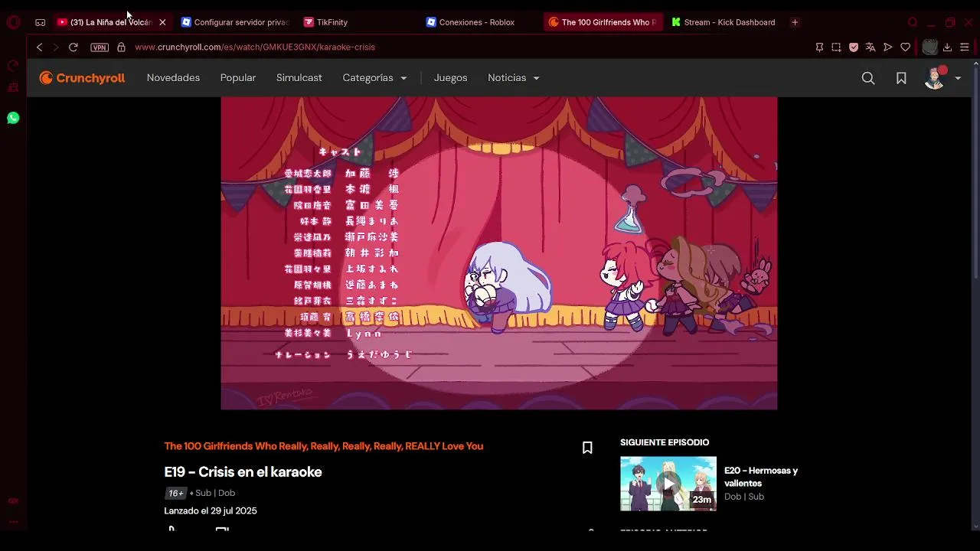Click the tab search icon in title bar
This screenshot has height=551, width=980.
pyautogui.click(x=913, y=22)
